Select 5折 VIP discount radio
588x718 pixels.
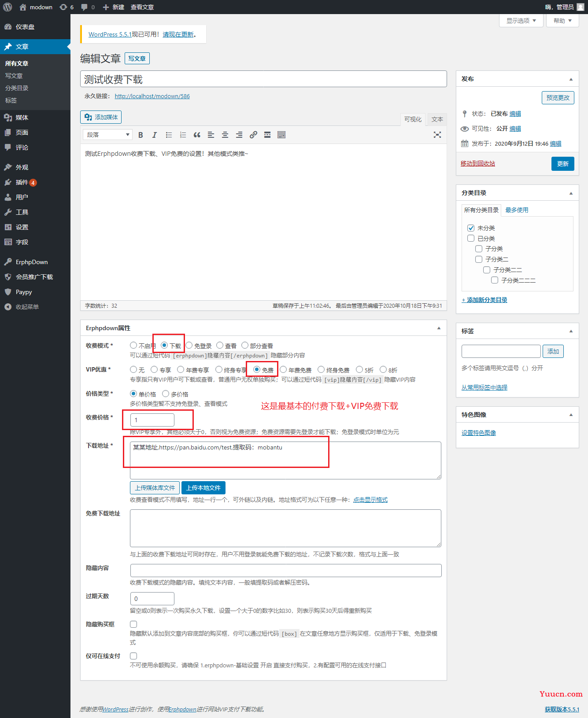pos(359,369)
